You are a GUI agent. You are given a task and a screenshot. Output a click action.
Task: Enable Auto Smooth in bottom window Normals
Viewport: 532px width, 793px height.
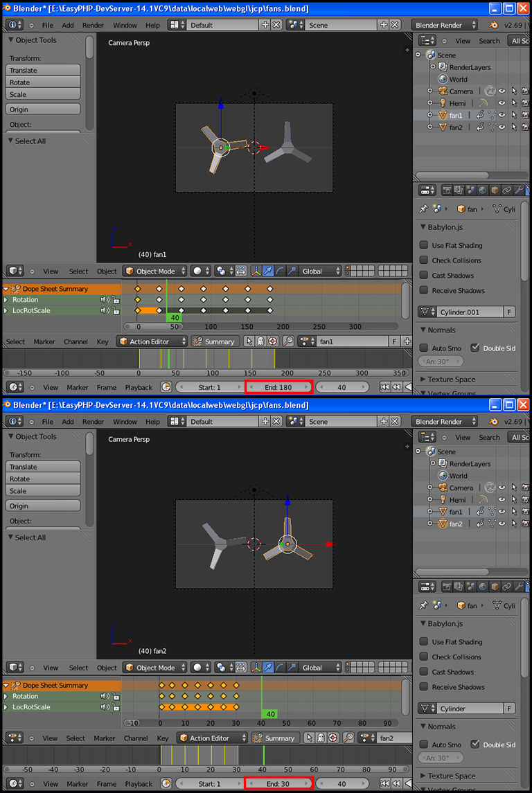424,745
